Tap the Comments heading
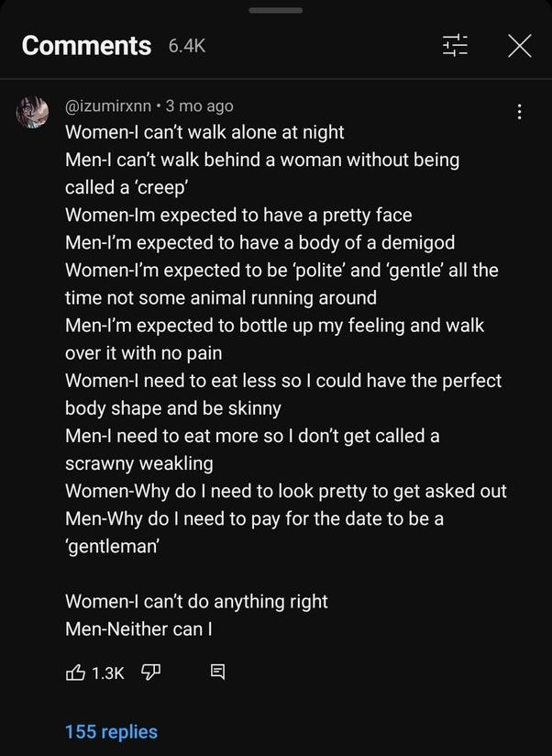 tap(86, 45)
